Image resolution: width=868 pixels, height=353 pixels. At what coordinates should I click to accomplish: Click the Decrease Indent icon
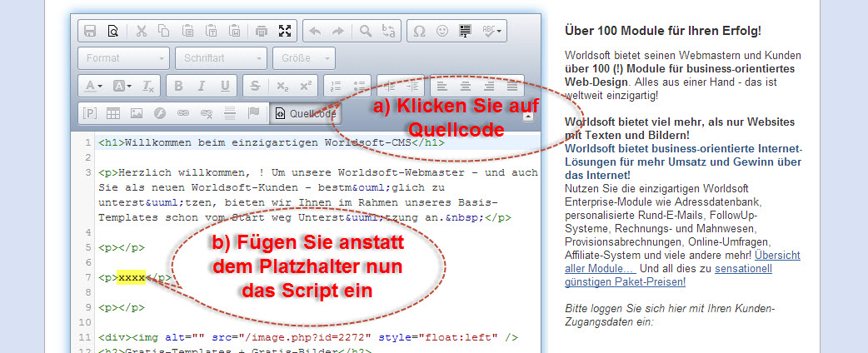pyautogui.click(x=389, y=86)
